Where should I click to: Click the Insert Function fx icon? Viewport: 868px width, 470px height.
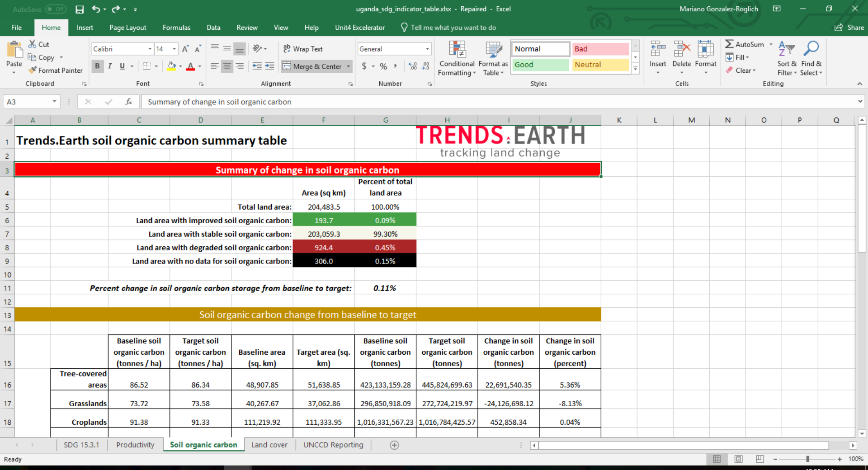[x=129, y=102]
